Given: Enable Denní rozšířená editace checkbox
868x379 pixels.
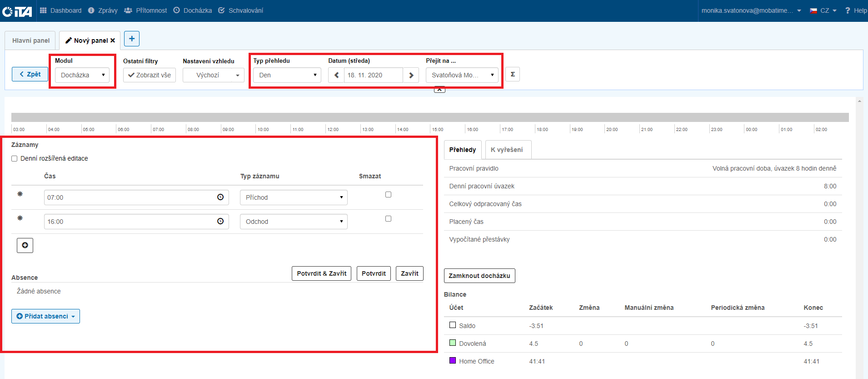Looking at the screenshot, I should pos(15,159).
